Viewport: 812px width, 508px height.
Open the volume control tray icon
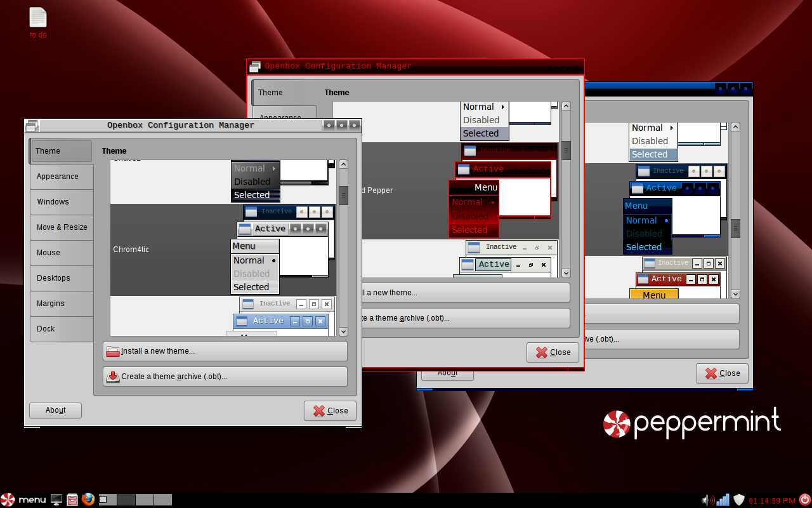pyautogui.click(x=708, y=500)
